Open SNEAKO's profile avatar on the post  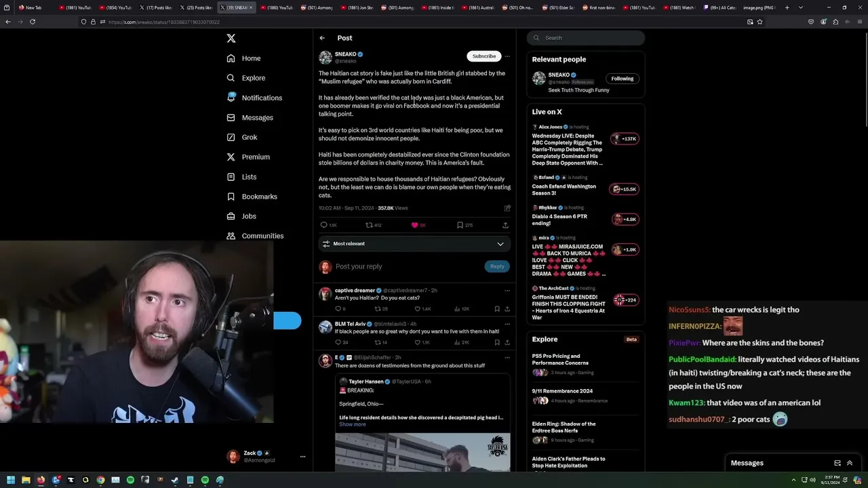pos(325,58)
